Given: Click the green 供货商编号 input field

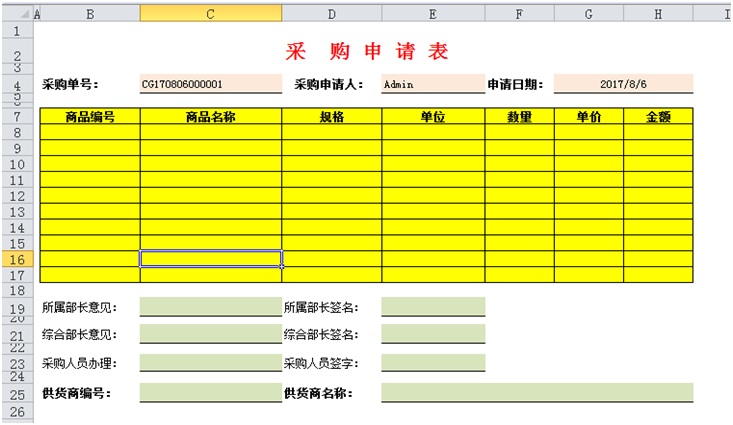Looking at the screenshot, I should point(210,393).
